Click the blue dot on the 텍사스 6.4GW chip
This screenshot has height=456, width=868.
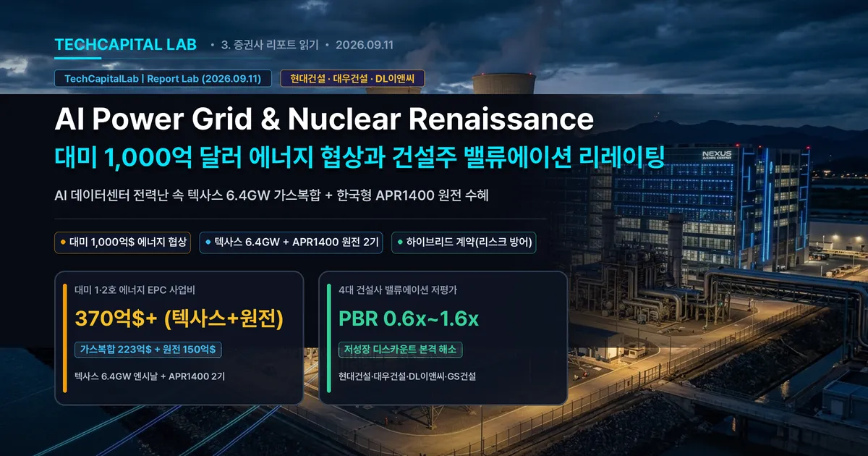pyautogui.click(x=208, y=242)
